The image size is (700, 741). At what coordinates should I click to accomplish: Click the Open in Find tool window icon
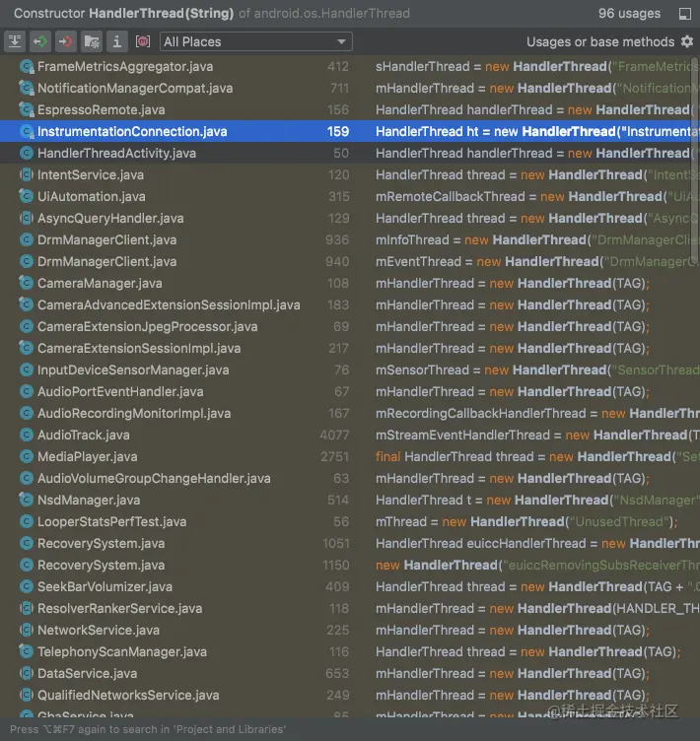coord(685,14)
